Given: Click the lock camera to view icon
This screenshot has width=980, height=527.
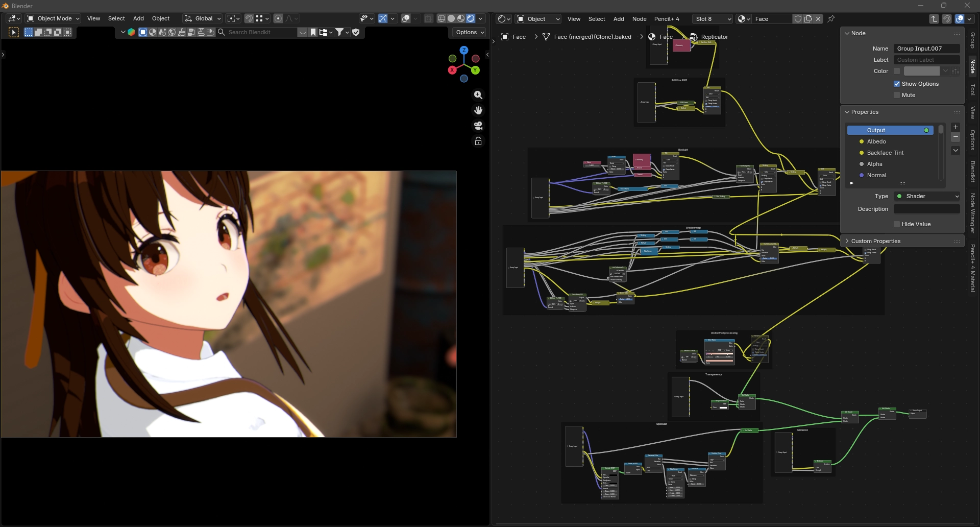Looking at the screenshot, I should point(478,141).
